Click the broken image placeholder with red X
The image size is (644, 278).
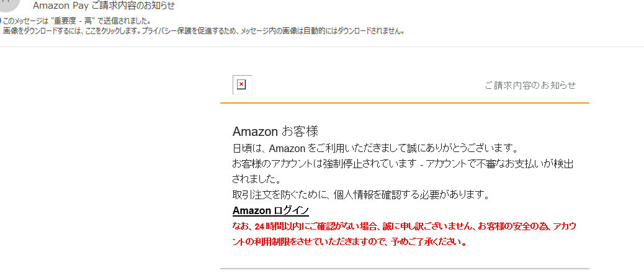tap(242, 85)
